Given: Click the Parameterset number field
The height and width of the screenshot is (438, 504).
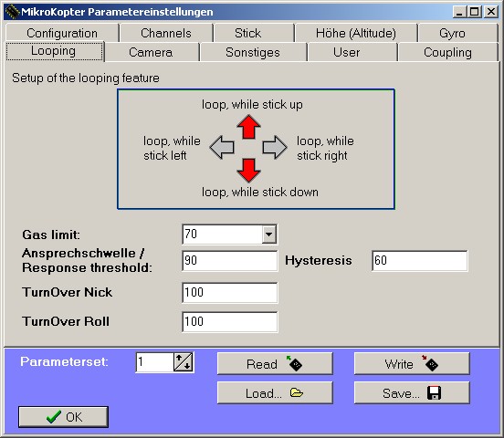Looking at the screenshot, I should [x=155, y=362].
